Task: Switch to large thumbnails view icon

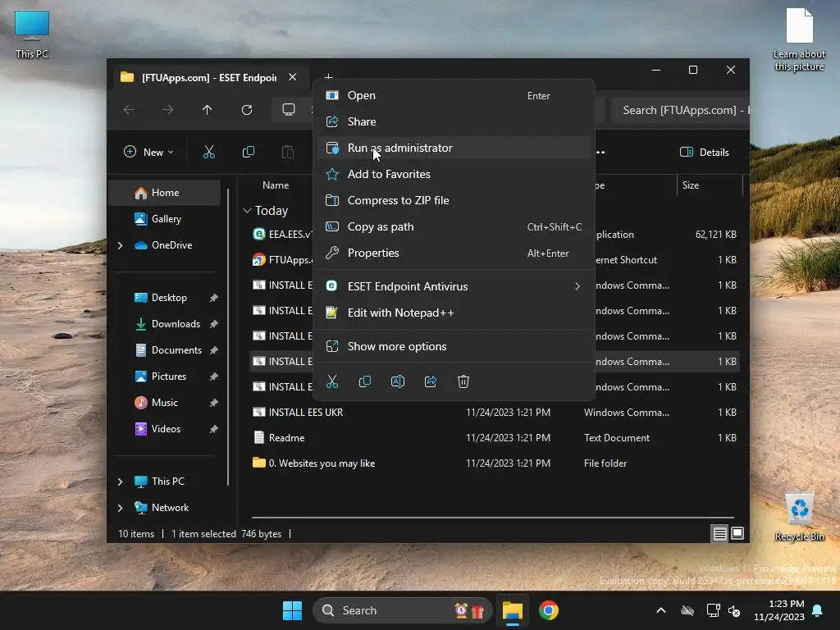Action: click(x=737, y=533)
